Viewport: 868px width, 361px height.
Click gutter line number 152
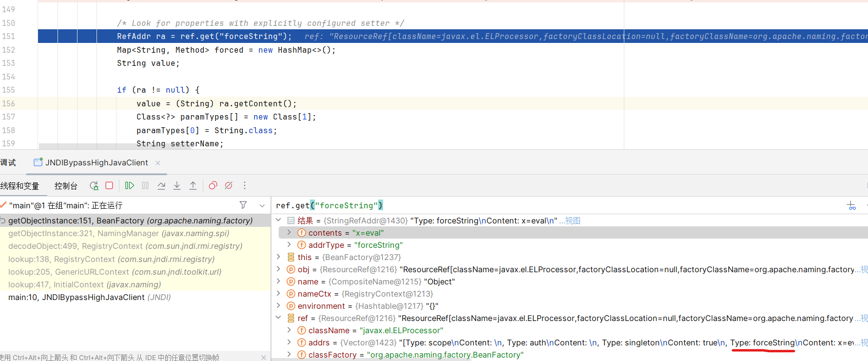9,50
